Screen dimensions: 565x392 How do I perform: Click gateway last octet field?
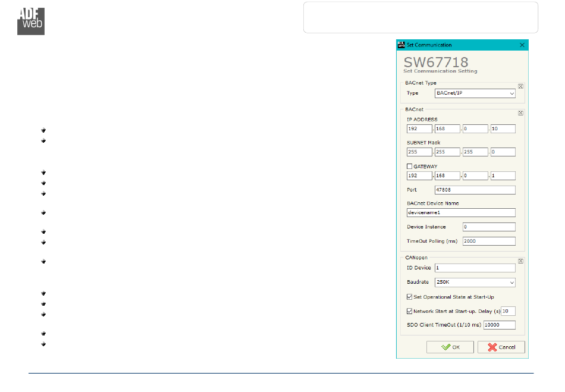pyautogui.click(x=503, y=176)
